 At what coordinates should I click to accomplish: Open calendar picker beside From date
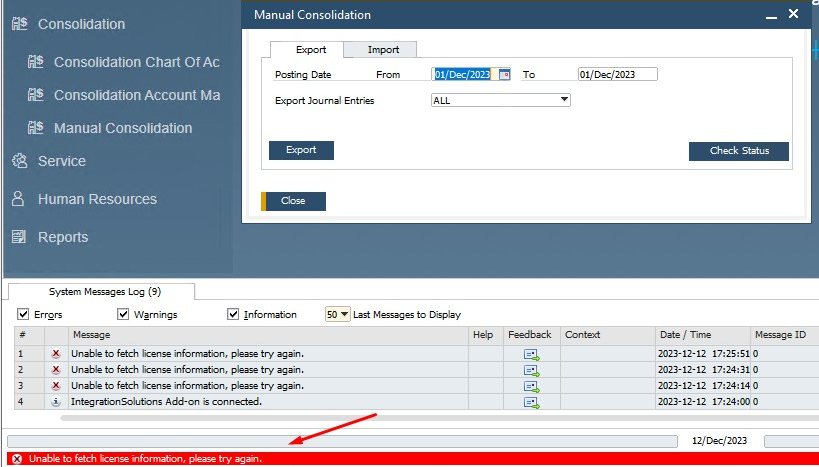point(505,74)
